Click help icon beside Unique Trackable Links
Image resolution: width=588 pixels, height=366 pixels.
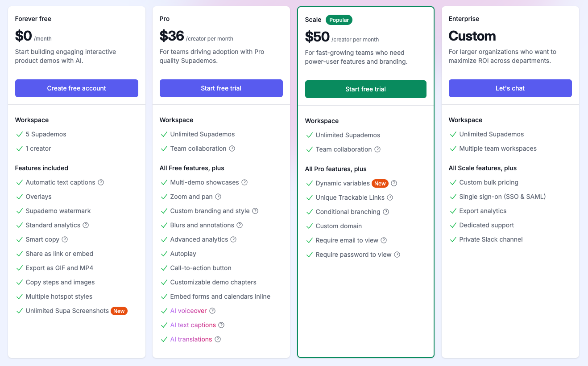coord(390,197)
